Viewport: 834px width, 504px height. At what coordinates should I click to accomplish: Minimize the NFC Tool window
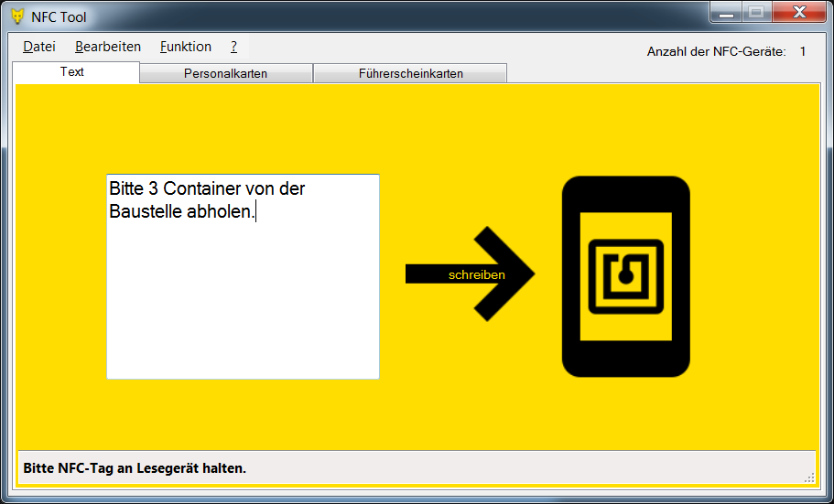pos(726,13)
